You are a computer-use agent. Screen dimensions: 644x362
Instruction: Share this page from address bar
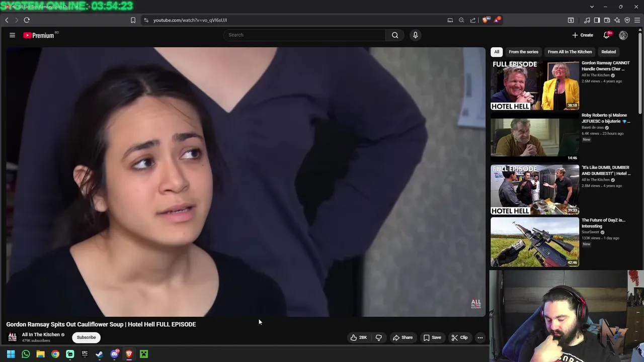pos(473,20)
